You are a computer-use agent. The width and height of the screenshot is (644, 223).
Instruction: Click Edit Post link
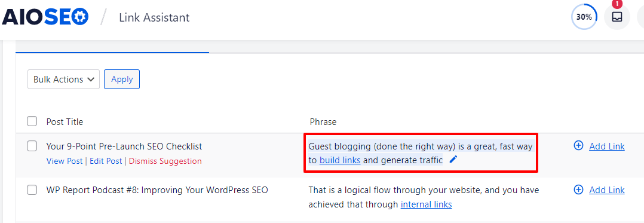tap(106, 161)
